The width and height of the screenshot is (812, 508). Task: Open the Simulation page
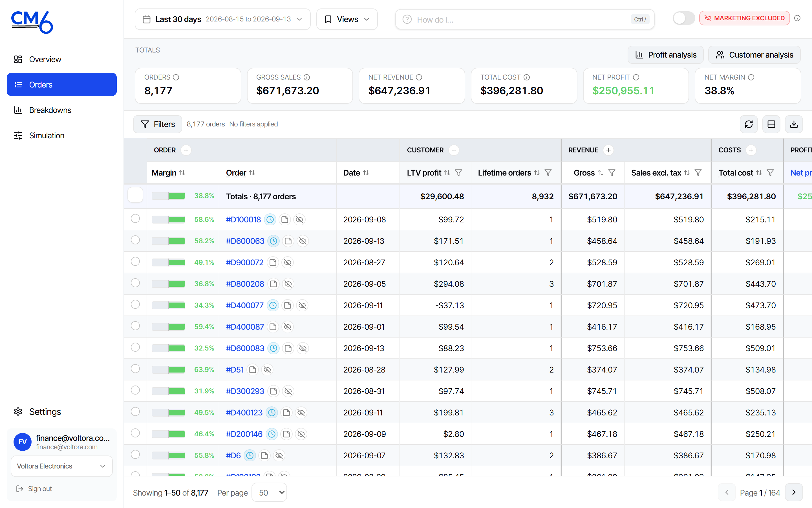click(62, 135)
